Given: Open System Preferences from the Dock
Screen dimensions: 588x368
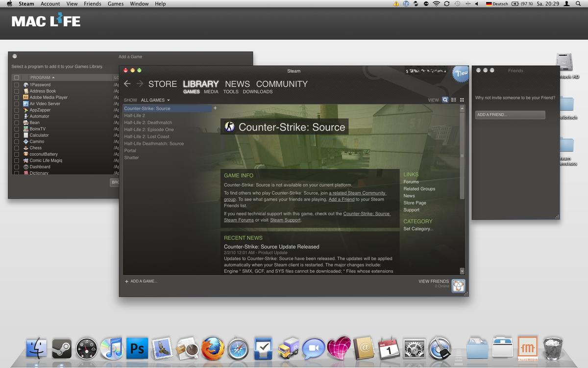Looking at the screenshot, I should click(415, 349).
